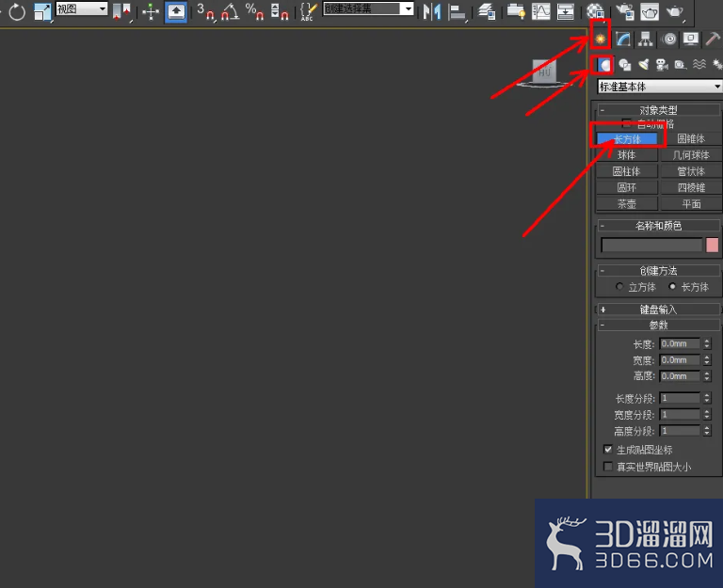The width and height of the screenshot is (723, 588).
Task: Click the 几何球体 geosphere button
Action: point(691,155)
